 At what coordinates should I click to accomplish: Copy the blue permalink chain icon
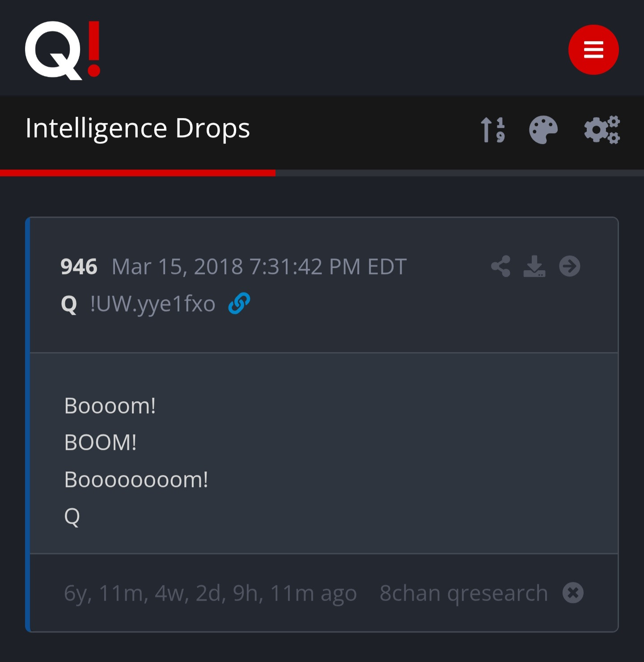(x=239, y=304)
